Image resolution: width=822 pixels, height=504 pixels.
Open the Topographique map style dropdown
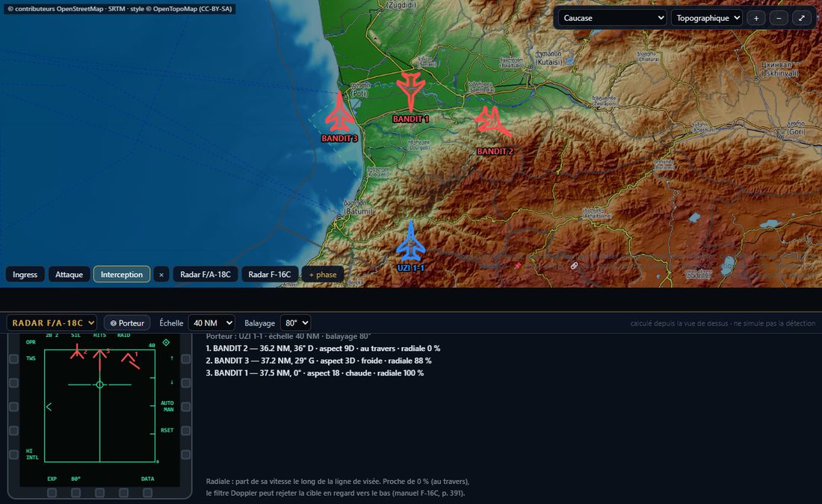tap(707, 18)
